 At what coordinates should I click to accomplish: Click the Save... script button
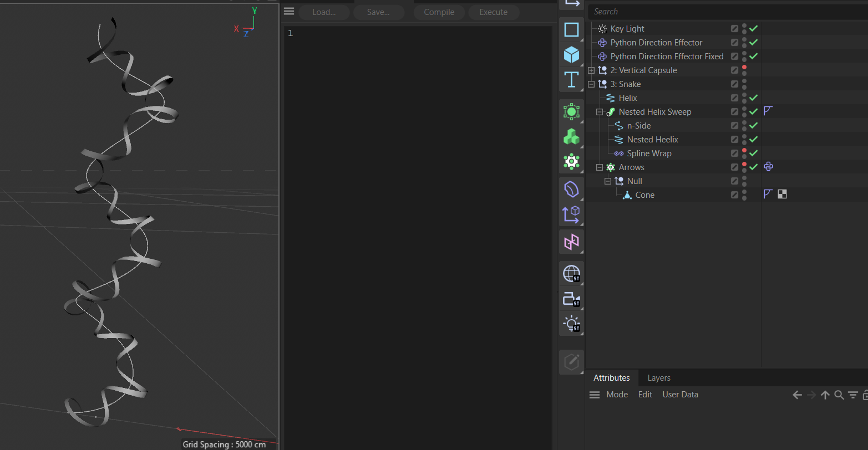pos(379,12)
